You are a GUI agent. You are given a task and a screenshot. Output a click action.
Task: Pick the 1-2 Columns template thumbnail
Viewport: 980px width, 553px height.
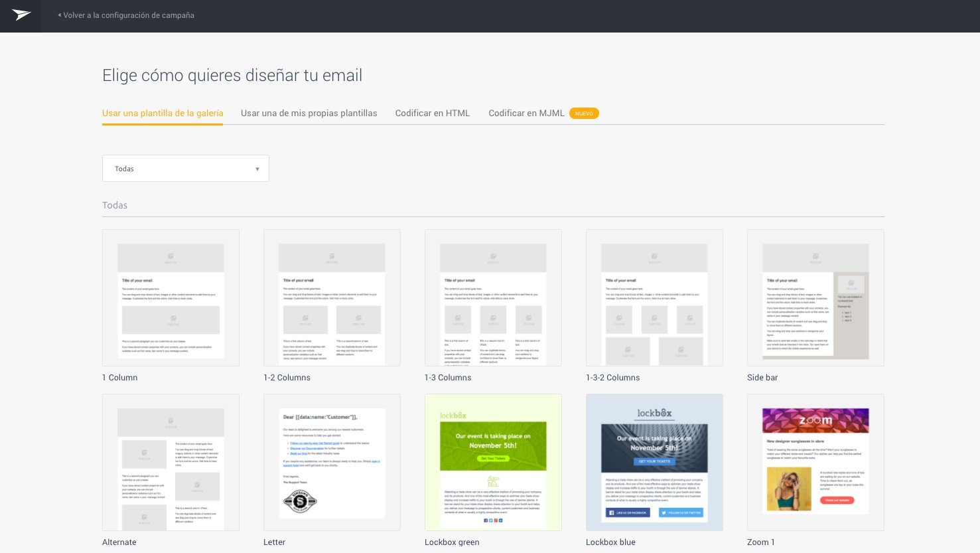pyautogui.click(x=332, y=297)
